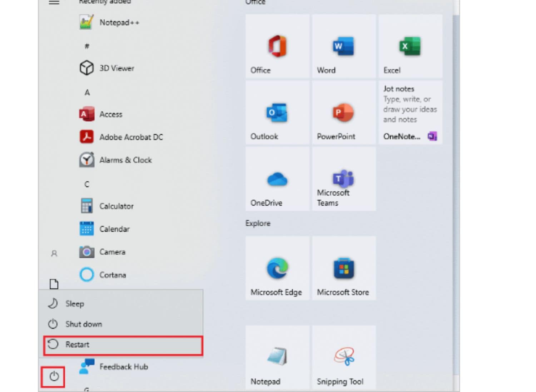Click the Explore group heading
This screenshot has height=392, width=536.
click(x=258, y=223)
